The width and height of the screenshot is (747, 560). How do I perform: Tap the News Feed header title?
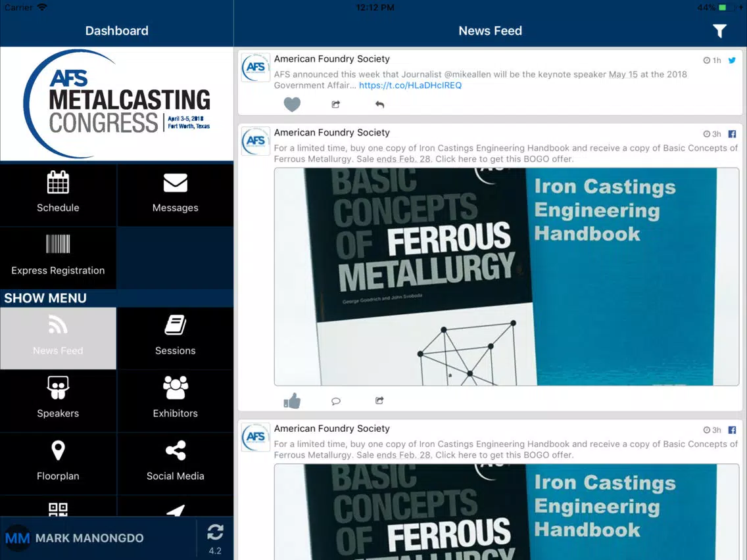coord(491,31)
